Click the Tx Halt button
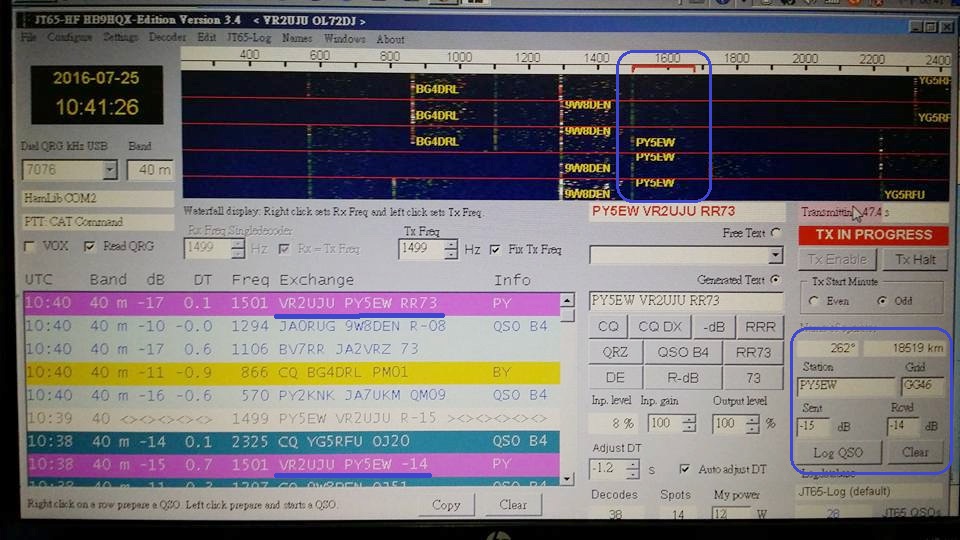The image size is (960, 540). [914, 260]
